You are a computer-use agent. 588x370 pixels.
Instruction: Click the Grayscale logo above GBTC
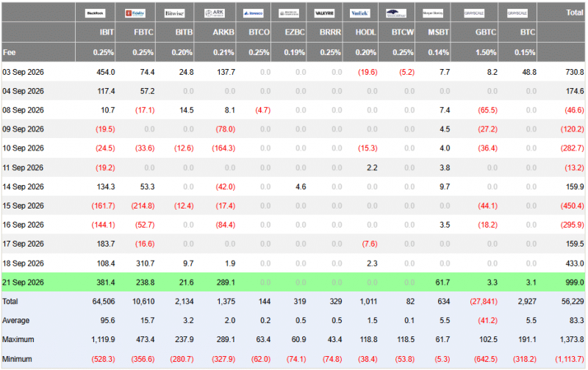click(x=474, y=13)
